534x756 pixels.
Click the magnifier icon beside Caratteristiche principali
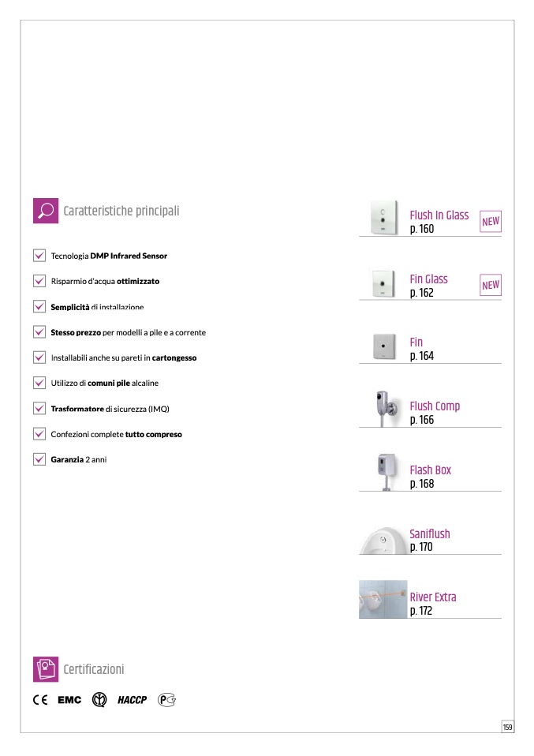(46, 211)
